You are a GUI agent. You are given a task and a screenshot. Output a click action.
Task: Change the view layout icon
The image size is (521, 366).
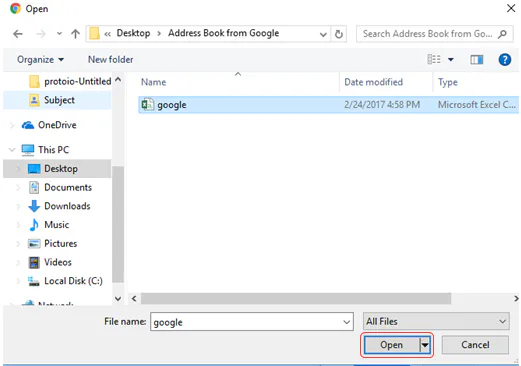pyautogui.click(x=434, y=60)
